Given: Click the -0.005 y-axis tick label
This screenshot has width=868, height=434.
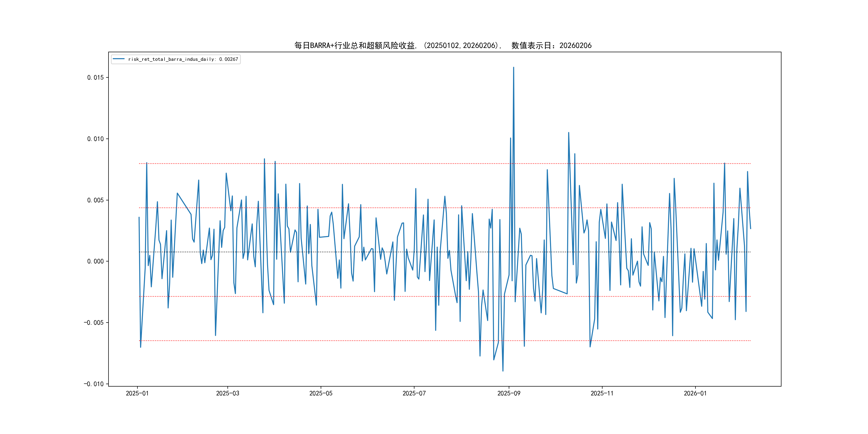Looking at the screenshot, I should pos(94,323).
